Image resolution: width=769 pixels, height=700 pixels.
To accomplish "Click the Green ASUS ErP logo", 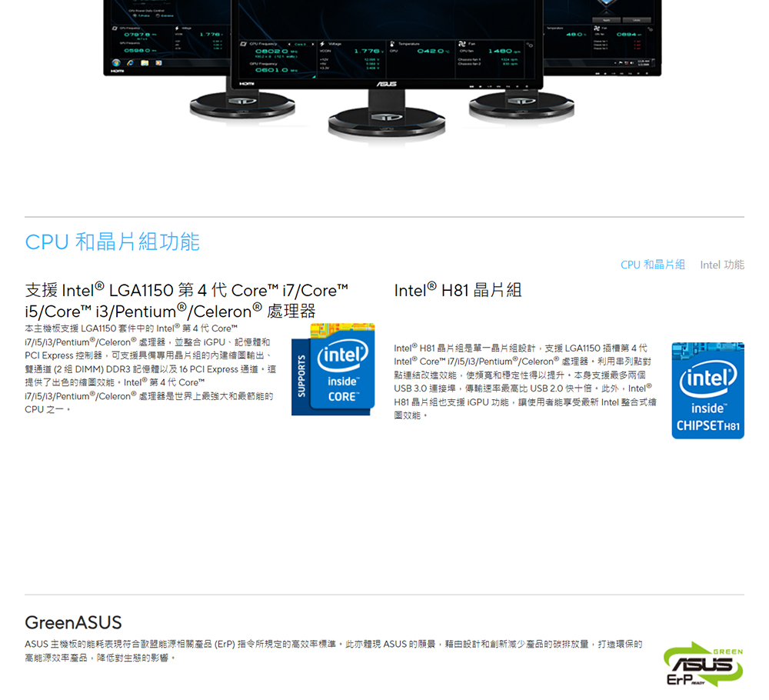I will tap(704, 664).
